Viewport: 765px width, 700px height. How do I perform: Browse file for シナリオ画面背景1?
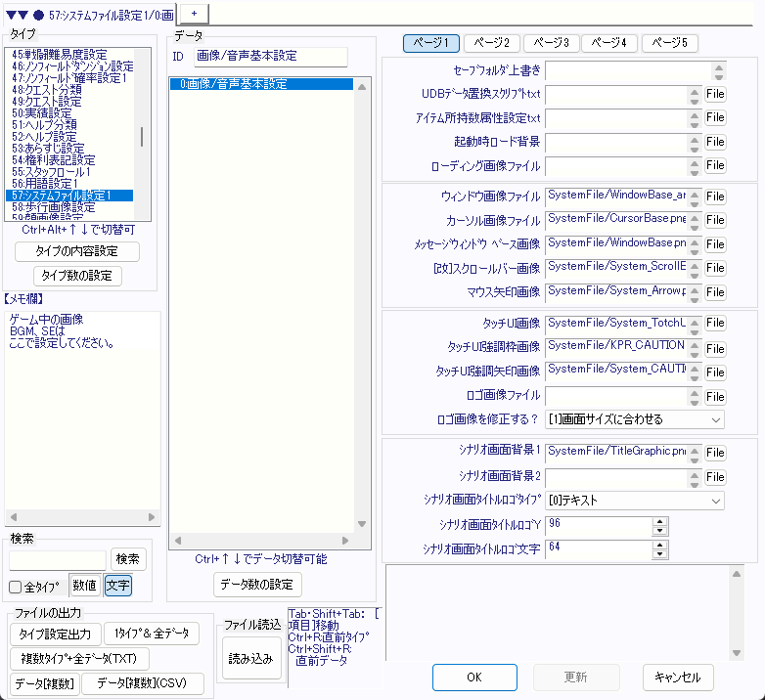715,453
